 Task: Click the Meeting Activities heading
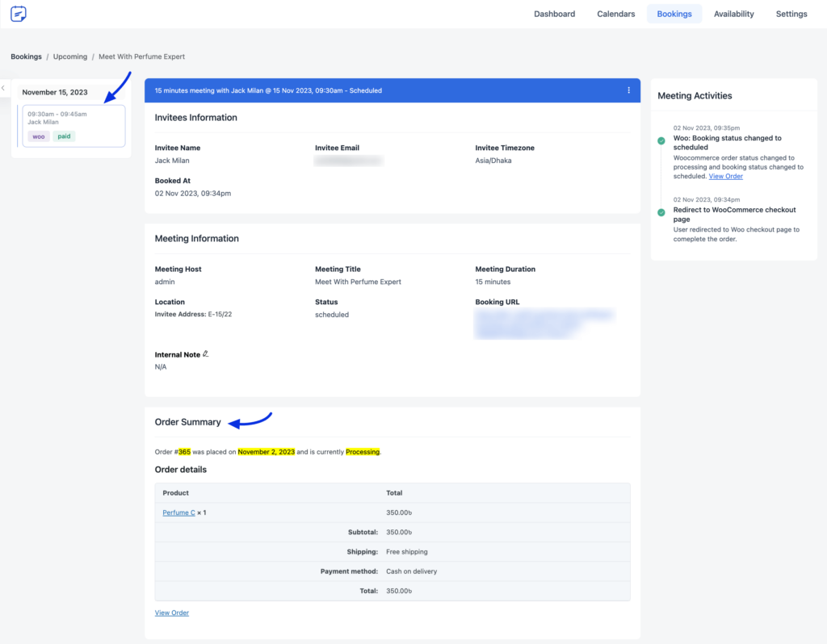(x=695, y=96)
